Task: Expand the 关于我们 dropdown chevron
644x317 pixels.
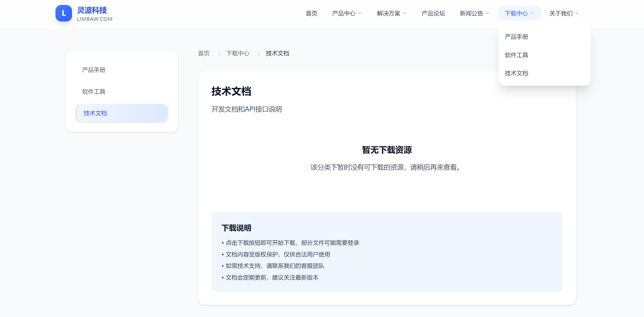Action: click(577, 13)
